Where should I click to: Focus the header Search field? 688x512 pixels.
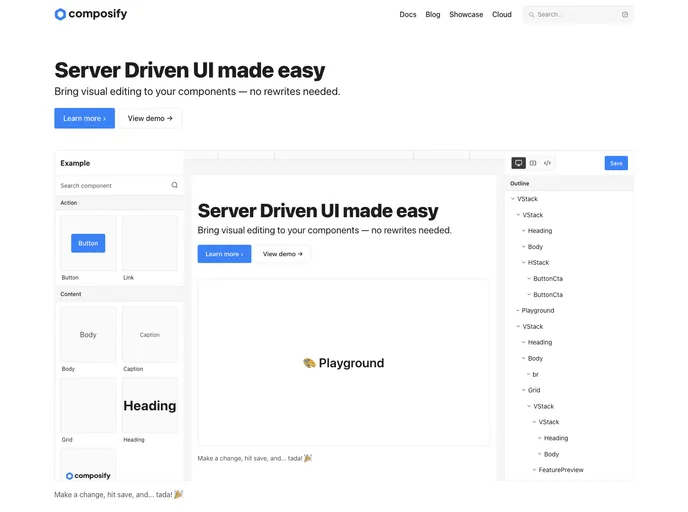pyautogui.click(x=578, y=14)
